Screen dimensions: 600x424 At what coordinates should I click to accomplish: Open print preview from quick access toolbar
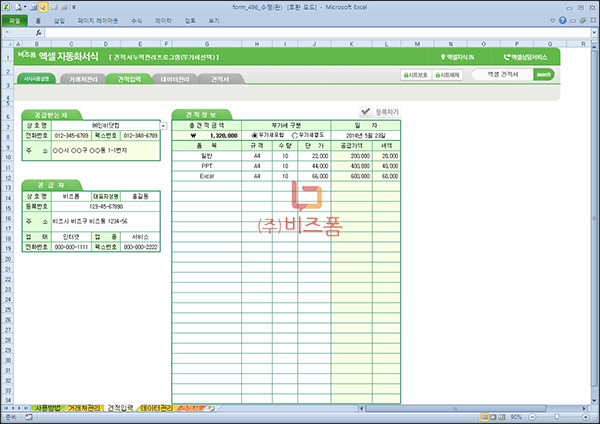[18, 7]
